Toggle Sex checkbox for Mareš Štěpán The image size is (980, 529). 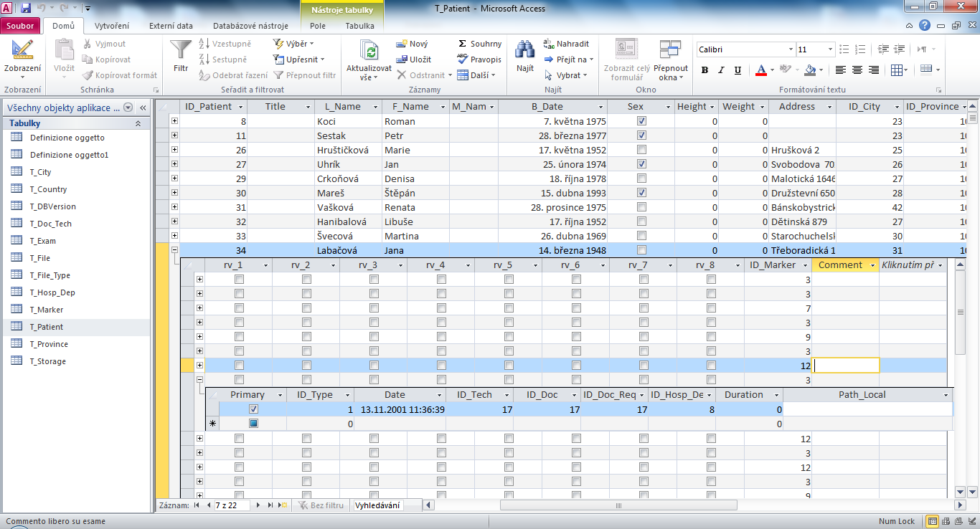641,193
